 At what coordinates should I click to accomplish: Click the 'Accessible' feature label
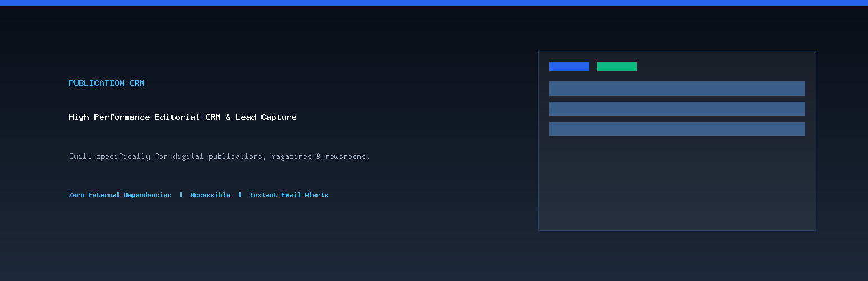(210, 195)
